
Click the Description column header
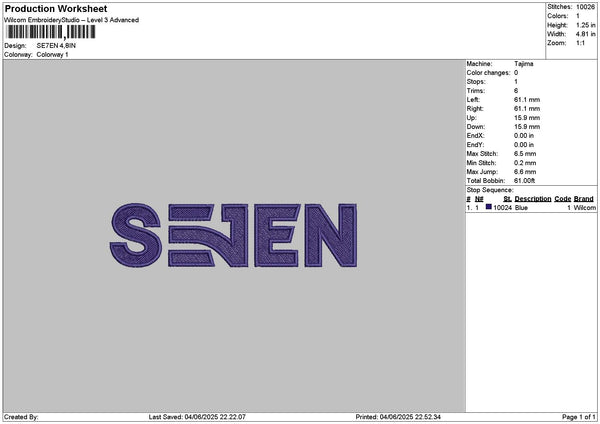(x=533, y=199)
